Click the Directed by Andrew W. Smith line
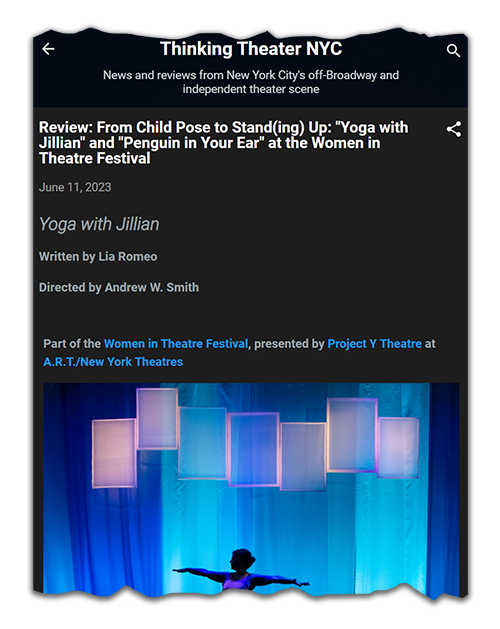Screen dimensions: 500x629 click(119, 288)
